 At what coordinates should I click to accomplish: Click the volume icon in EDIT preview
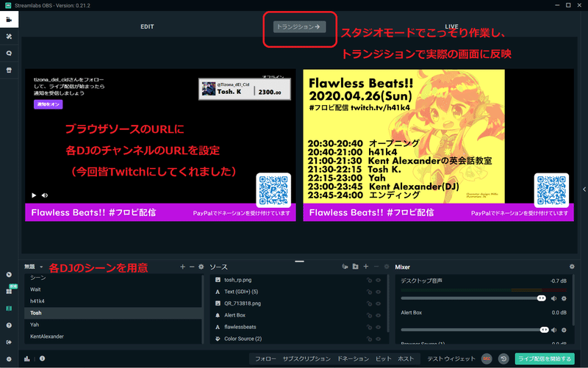[45, 195]
